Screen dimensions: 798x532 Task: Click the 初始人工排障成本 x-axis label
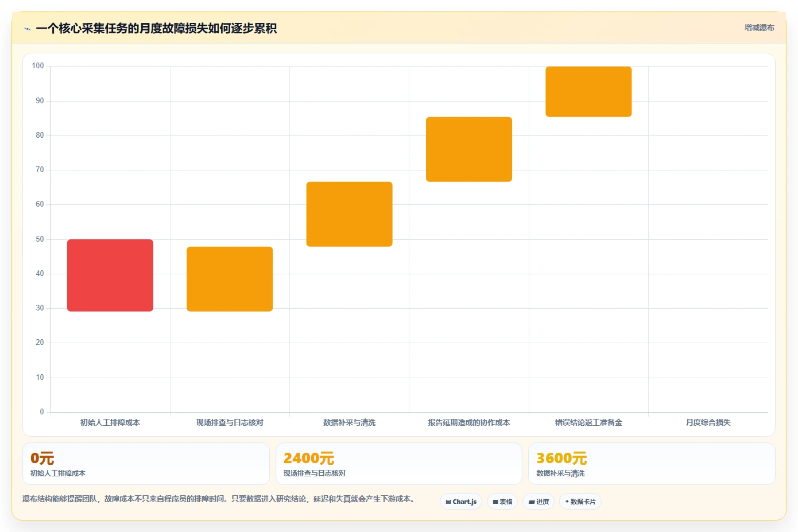click(x=110, y=422)
